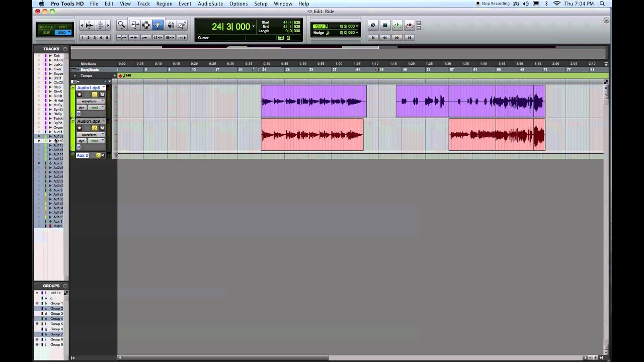Viewport: 644px width, 362px height.
Task: Click the Rewind transport button
Action: point(385,37)
